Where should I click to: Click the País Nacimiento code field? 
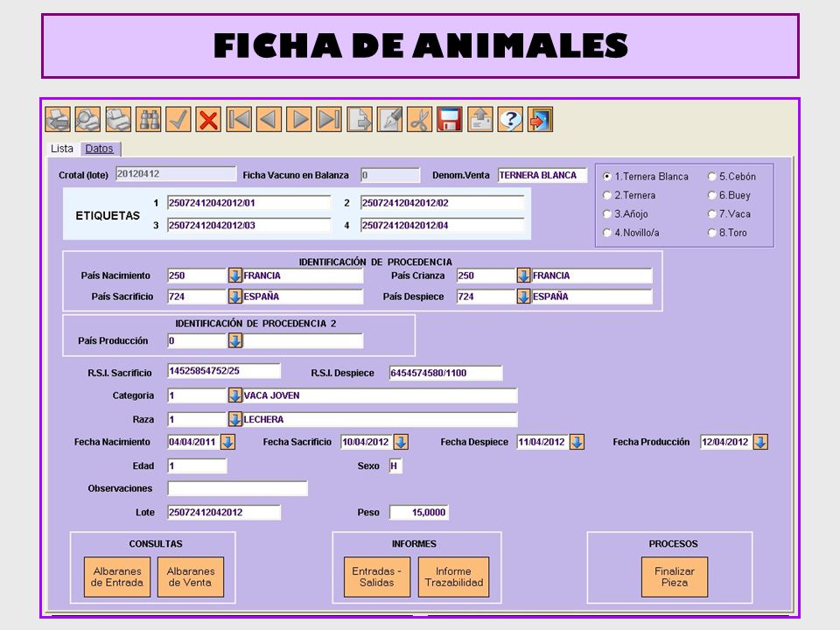pos(198,276)
